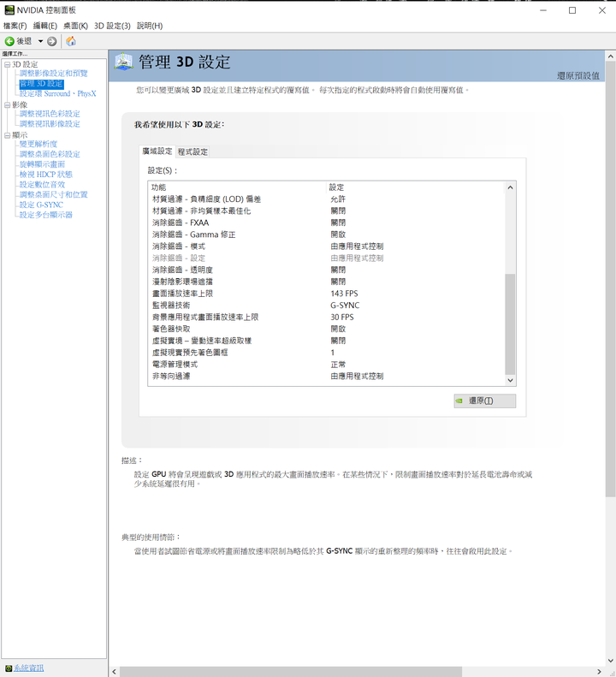Select the 材質過濾 - 非均質樣本最佳化 row
The height and width of the screenshot is (677, 616).
coord(326,211)
